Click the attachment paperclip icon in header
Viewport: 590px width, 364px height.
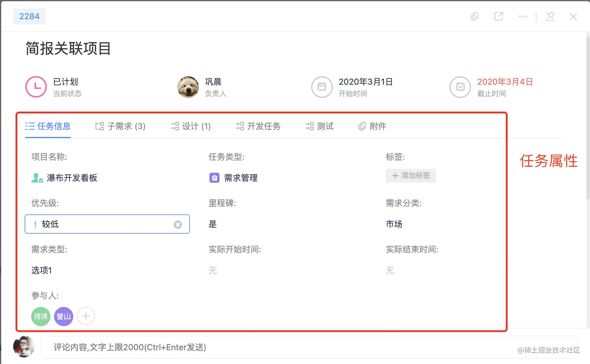tap(474, 16)
